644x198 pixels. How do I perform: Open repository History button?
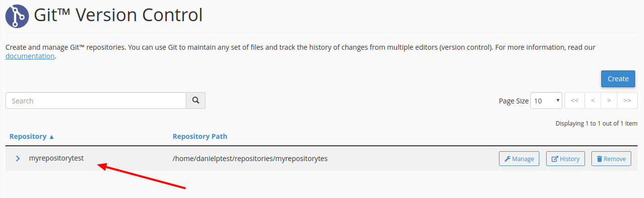[x=565, y=159]
